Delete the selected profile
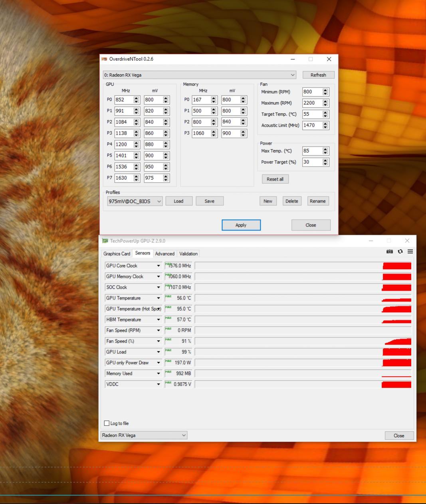426x504 pixels. [292, 201]
